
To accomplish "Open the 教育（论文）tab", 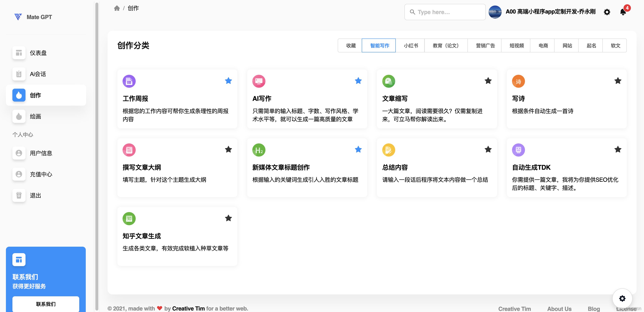I will pos(446,46).
